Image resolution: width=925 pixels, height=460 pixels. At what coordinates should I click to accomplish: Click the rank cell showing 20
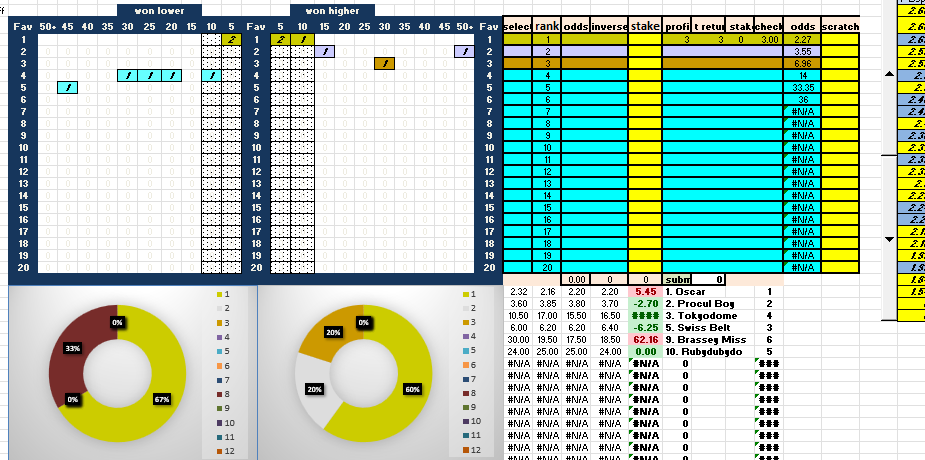547,267
